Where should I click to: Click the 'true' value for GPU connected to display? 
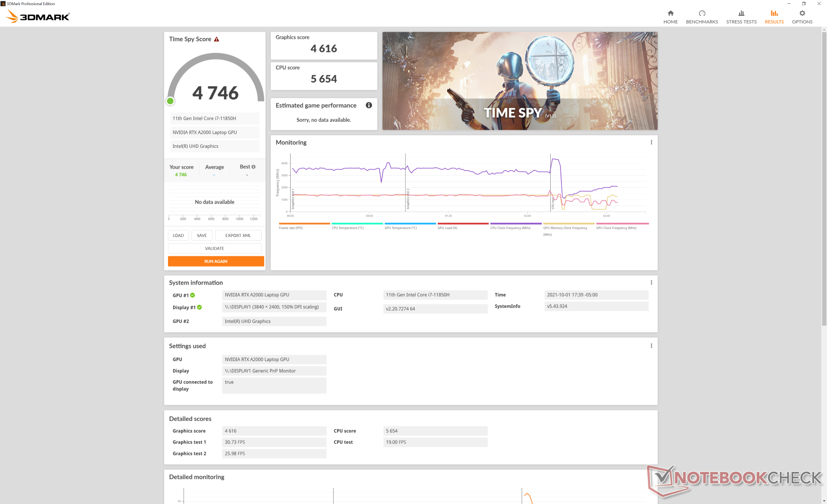274,385
